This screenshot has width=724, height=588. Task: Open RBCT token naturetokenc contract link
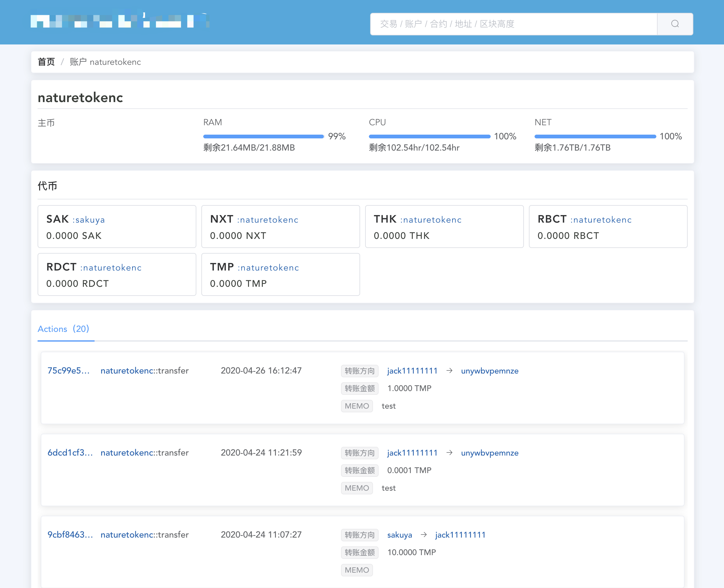coord(601,220)
